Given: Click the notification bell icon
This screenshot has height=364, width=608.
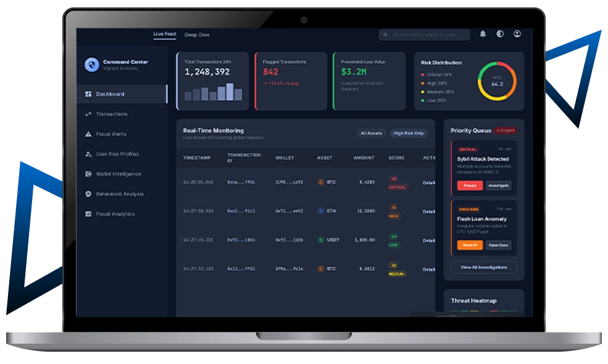Looking at the screenshot, I should tap(483, 34).
